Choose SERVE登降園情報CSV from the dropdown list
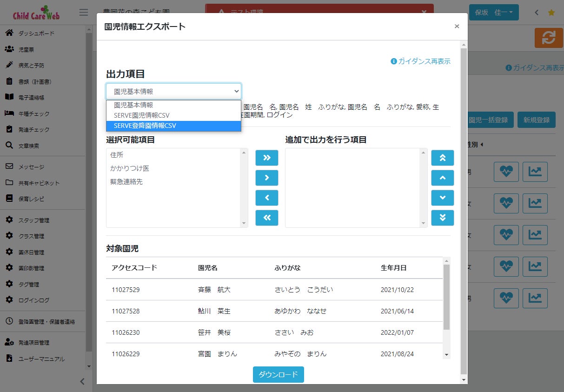The width and height of the screenshot is (564, 392). [x=173, y=126]
